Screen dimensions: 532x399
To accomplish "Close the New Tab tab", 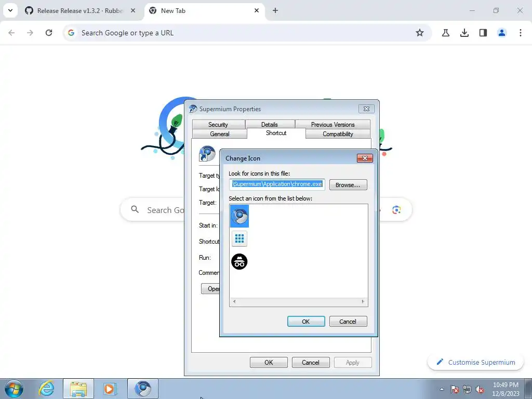I will (x=257, y=10).
